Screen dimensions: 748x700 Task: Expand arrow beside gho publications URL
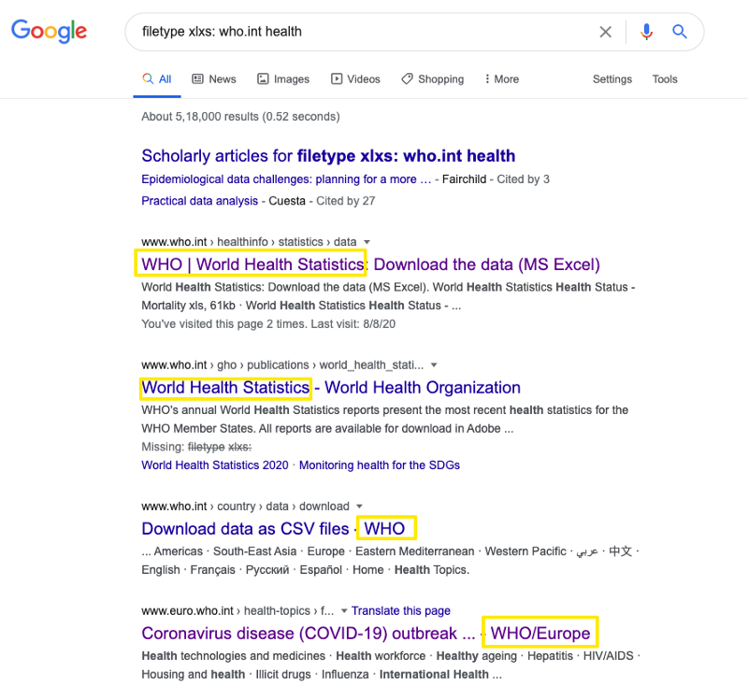click(434, 364)
